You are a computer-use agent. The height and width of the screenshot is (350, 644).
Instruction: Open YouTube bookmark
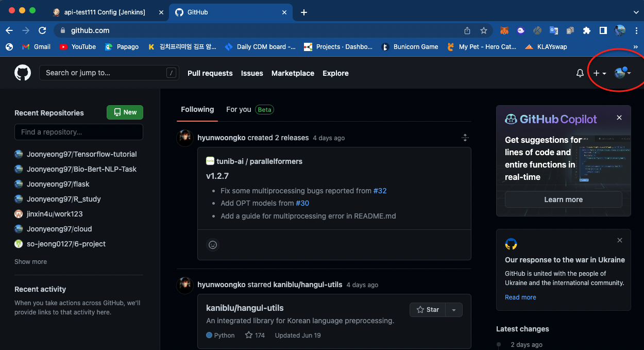point(78,46)
